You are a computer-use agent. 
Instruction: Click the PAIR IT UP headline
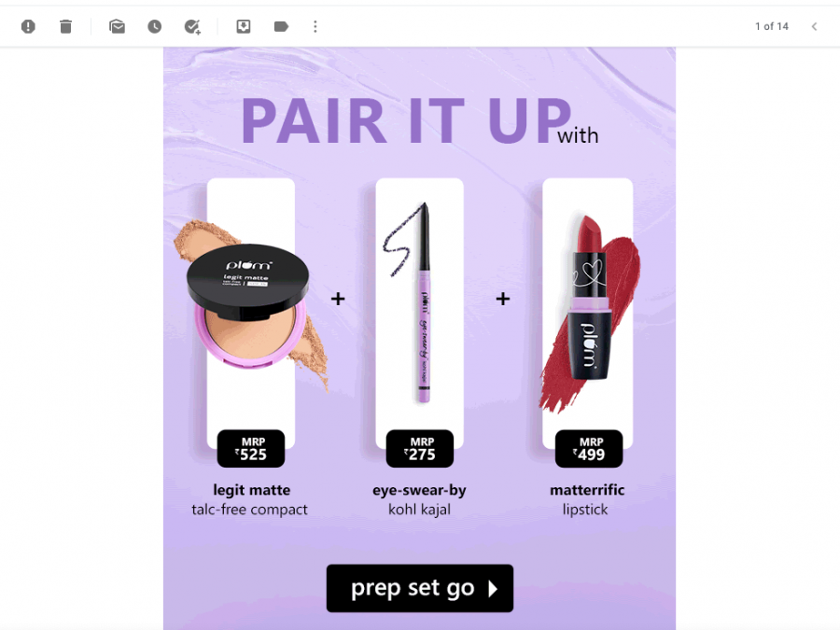coord(407,121)
